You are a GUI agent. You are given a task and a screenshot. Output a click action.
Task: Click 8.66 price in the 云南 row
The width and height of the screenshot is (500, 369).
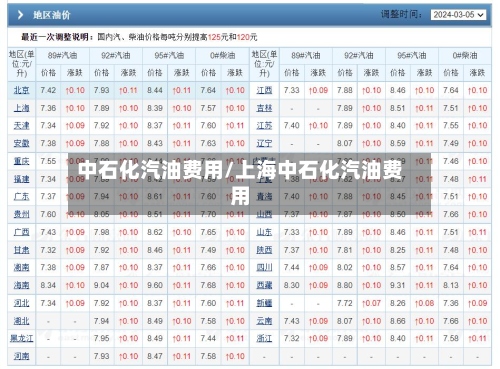[x=398, y=321]
